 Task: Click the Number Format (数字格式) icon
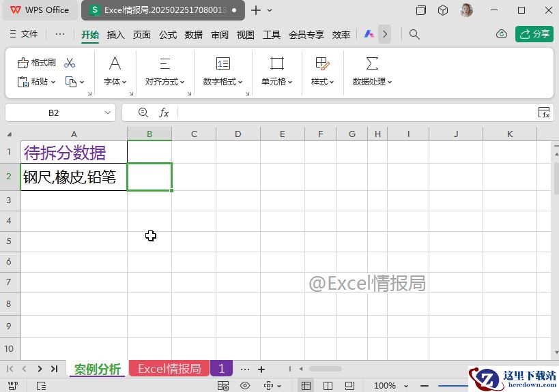(223, 63)
